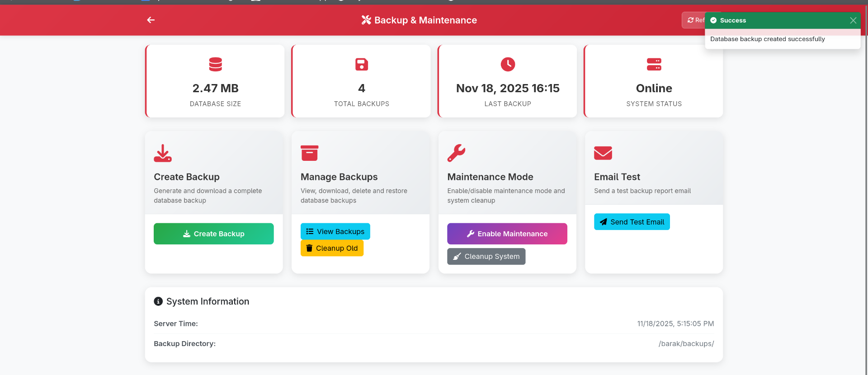
Task: Click the server system status icon
Action: point(654,64)
